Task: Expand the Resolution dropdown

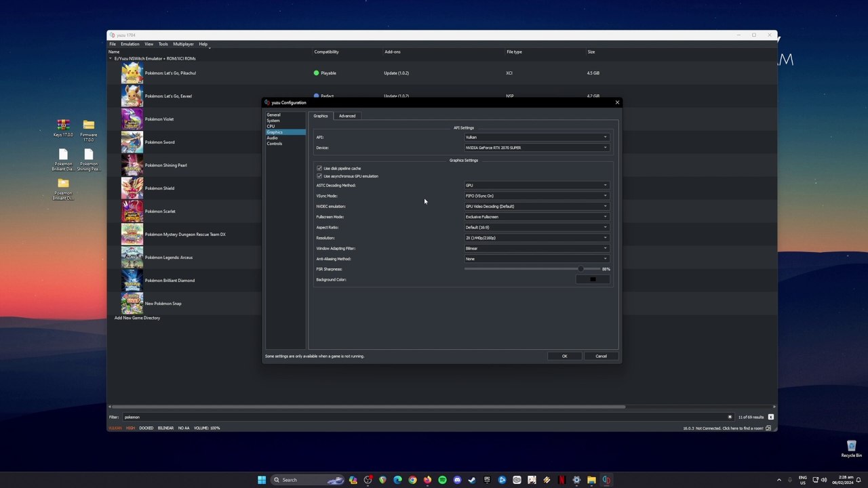Action: 536,238
